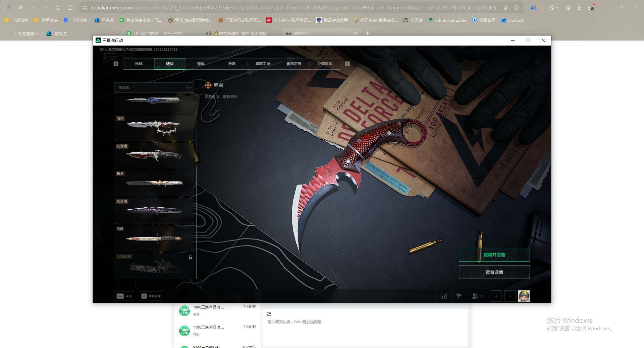Click the 应用并装备 button
Image resolution: width=644 pixels, height=348 pixels.
click(x=494, y=255)
